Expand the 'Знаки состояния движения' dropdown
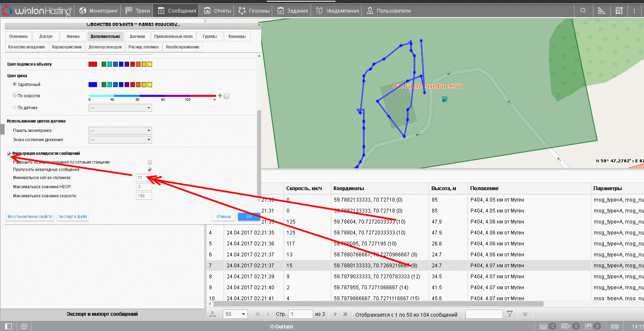644x331 pixels. (120, 140)
